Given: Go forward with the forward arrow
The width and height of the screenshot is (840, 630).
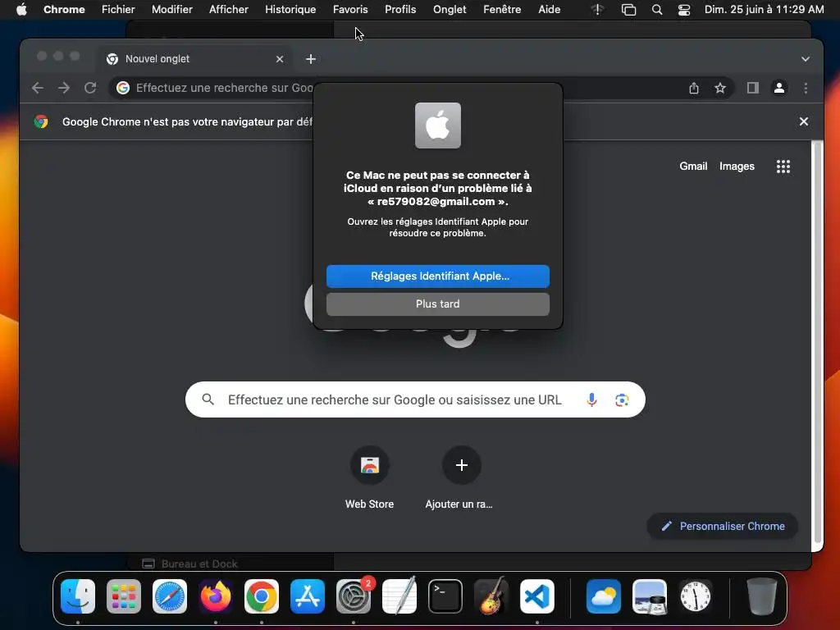Looking at the screenshot, I should [x=64, y=88].
